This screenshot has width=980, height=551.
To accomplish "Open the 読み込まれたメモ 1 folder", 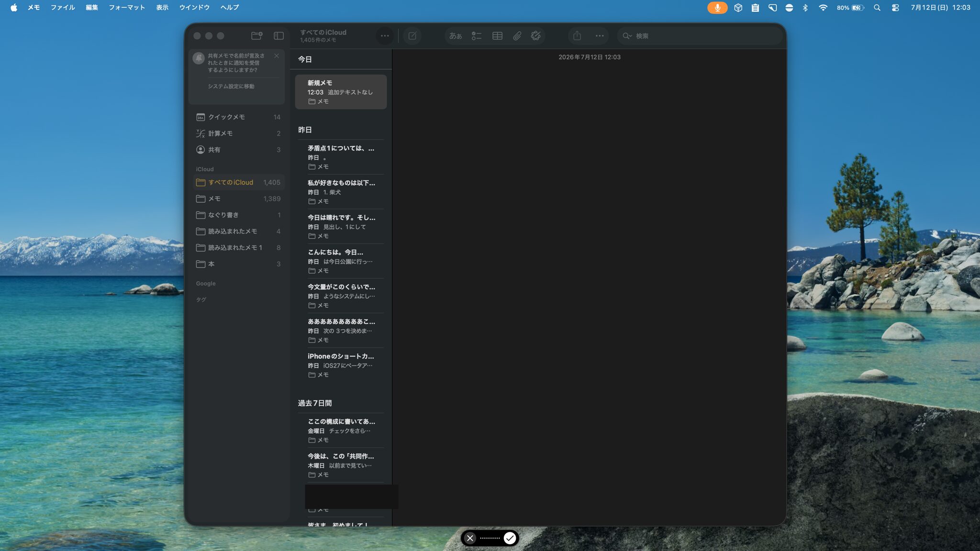I will click(238, 247).
